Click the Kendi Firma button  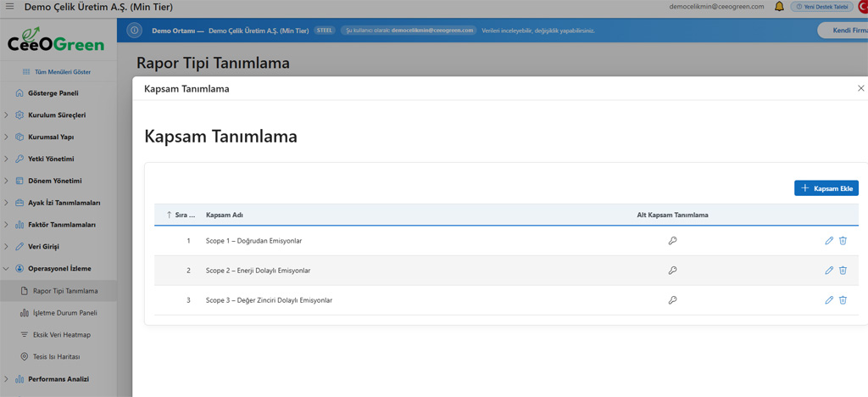point(843,31)
